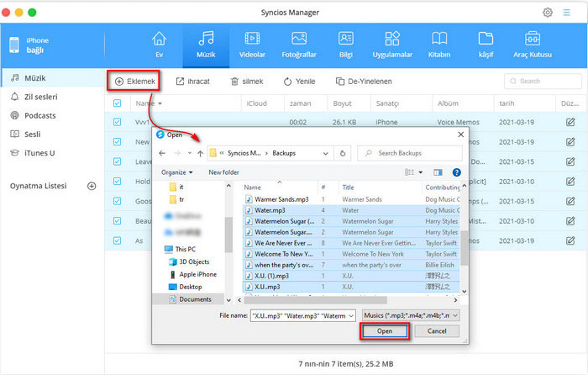Open the Organize dropdown menu
The image size is (588, 375).
pos(176,172)
